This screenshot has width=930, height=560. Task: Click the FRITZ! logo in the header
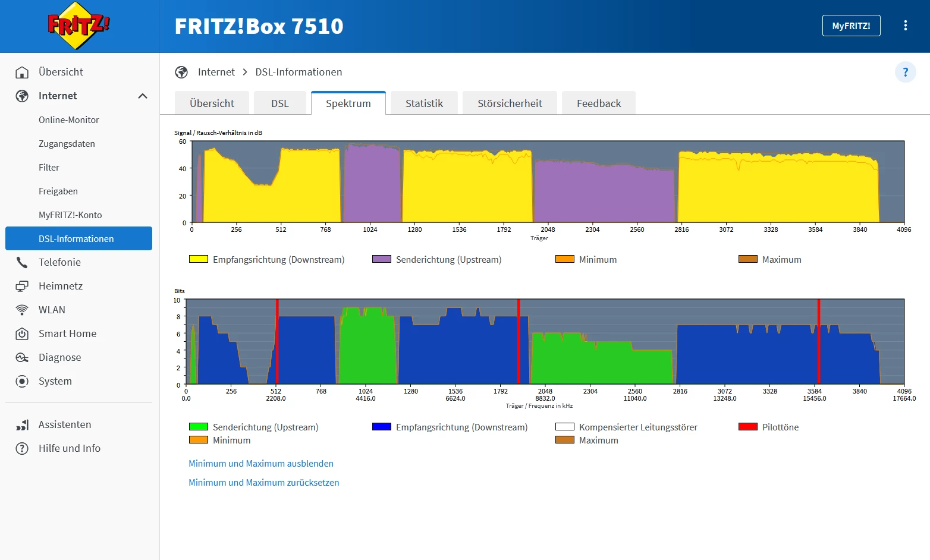79,26
